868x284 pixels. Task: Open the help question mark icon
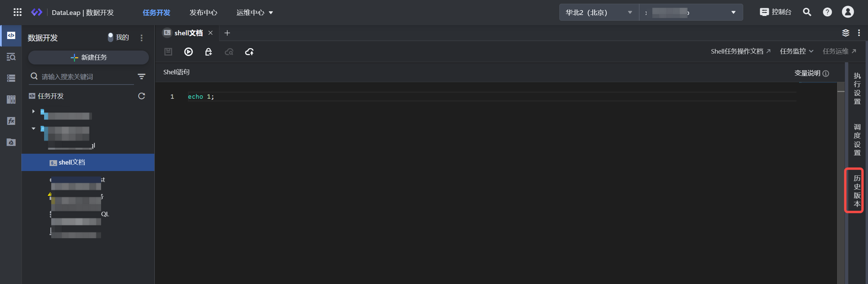coord(827,12)
